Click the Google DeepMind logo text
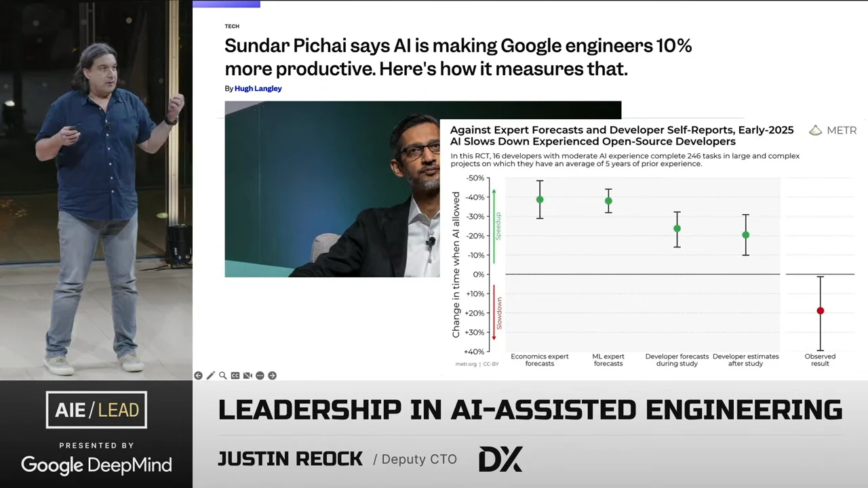 coord(96,465)
